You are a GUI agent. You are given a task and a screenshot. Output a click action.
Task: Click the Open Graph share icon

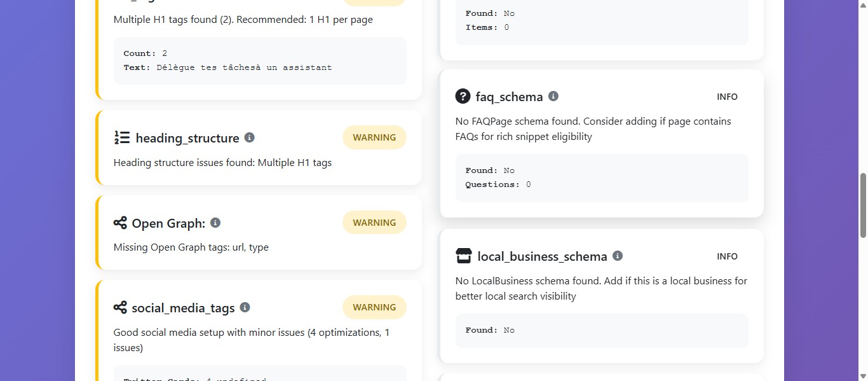click(x=120, y=223)
